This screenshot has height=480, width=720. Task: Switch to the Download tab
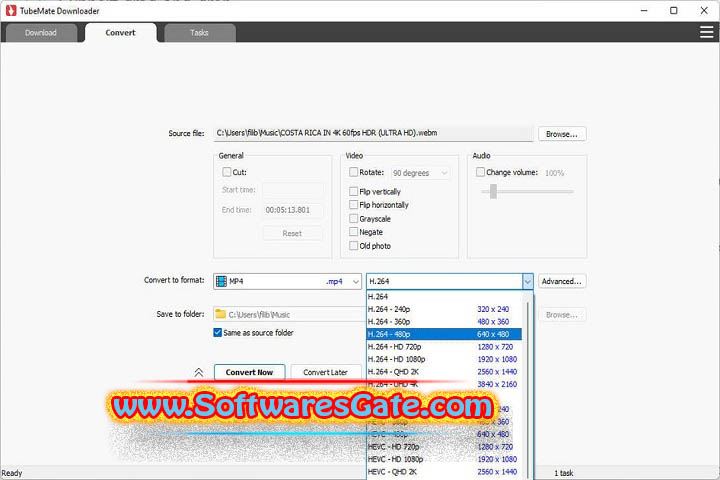click(x=41, y=33)
